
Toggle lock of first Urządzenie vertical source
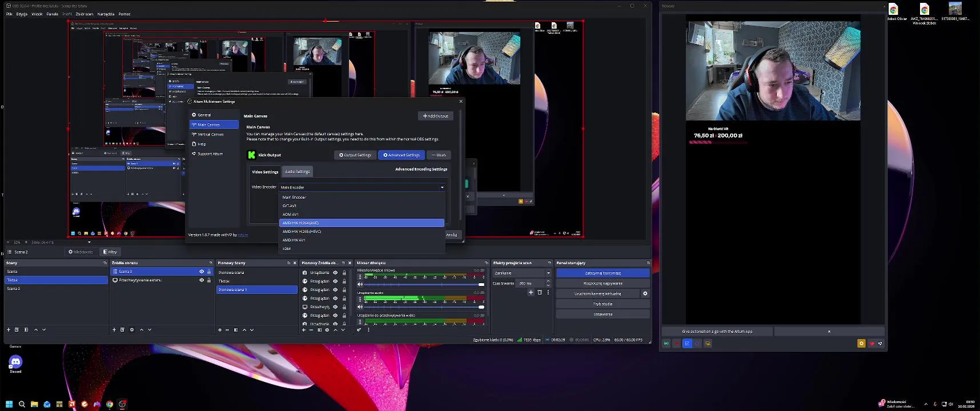point(344,273)
